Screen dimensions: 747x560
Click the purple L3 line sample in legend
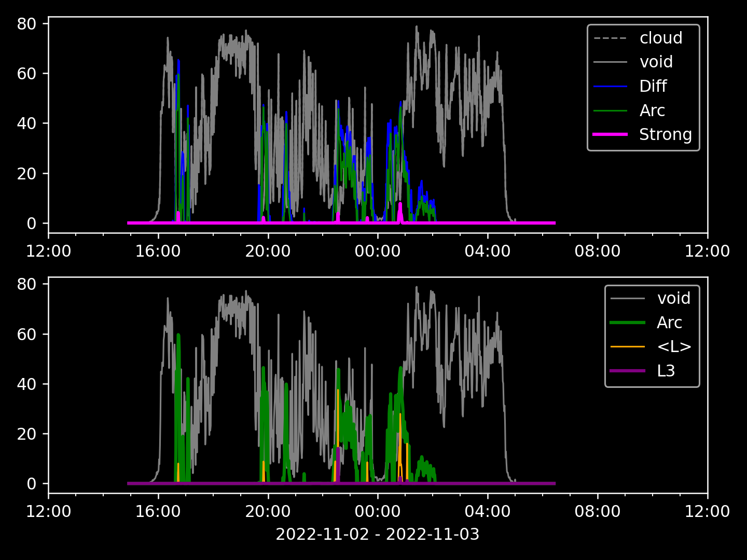pos(628,371)
